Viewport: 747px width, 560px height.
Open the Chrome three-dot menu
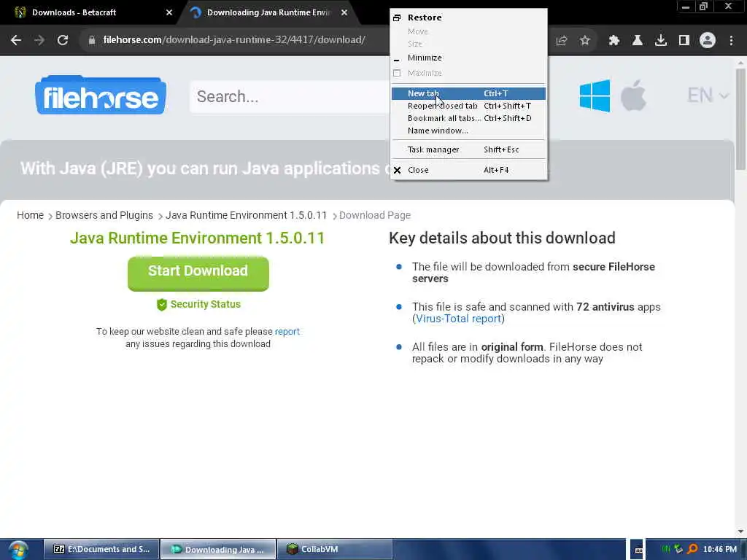731,41
